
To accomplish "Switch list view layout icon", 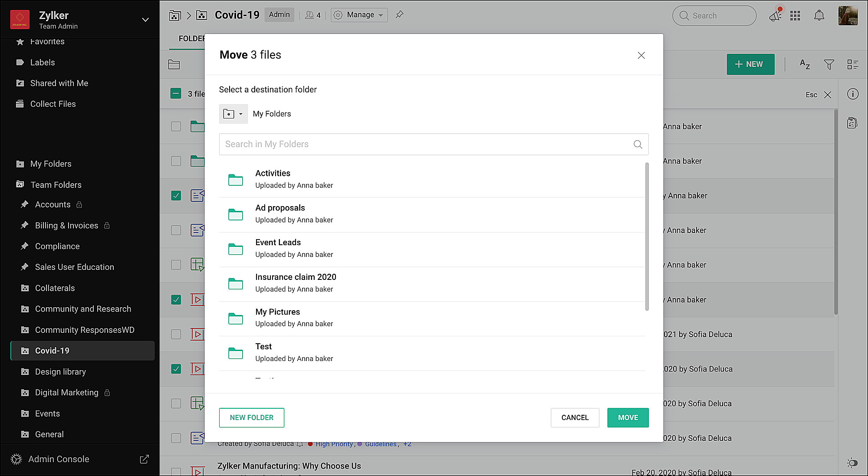I will 852,65.
